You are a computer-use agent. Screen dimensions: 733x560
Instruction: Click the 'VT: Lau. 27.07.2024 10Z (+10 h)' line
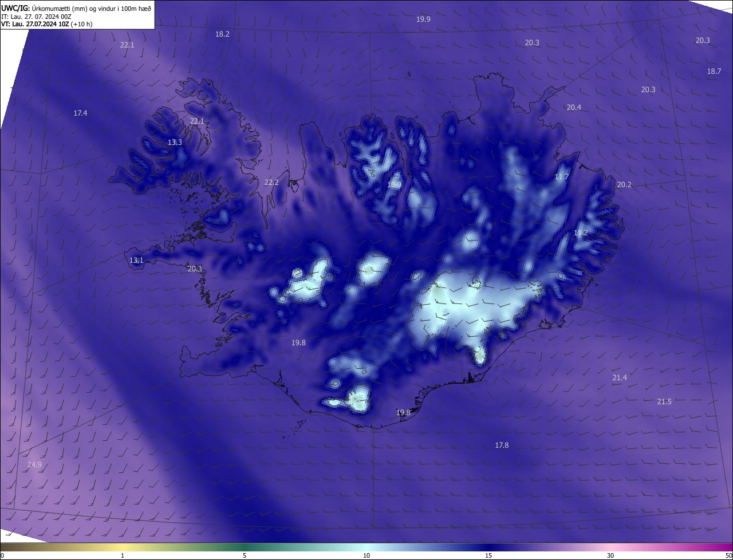(x=46, y=24)
